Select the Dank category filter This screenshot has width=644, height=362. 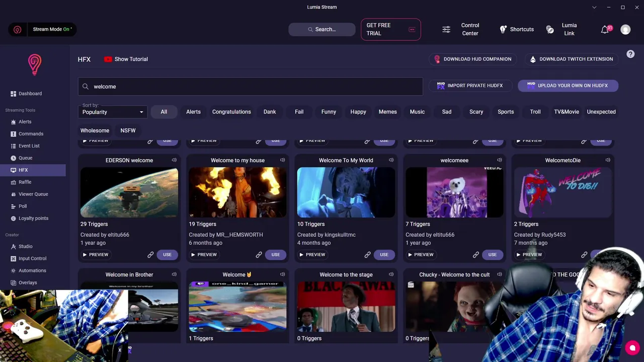[x=270, y=112]
